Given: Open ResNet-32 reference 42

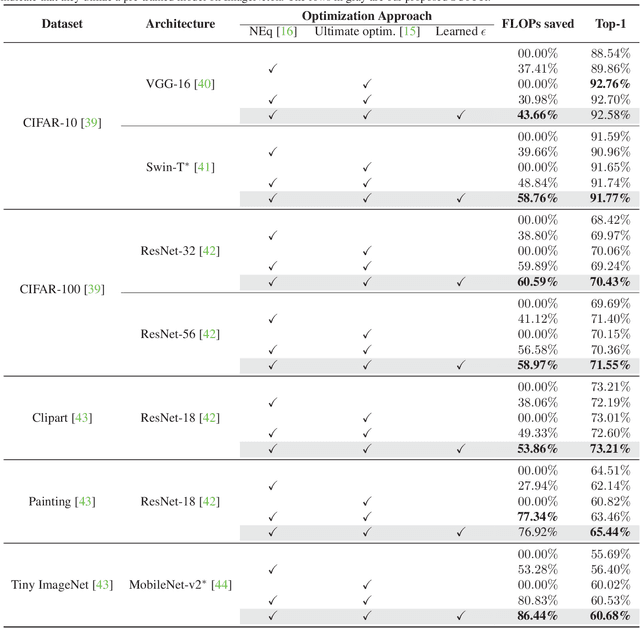Looking at the screenshot, I should [x=209, y=251].
